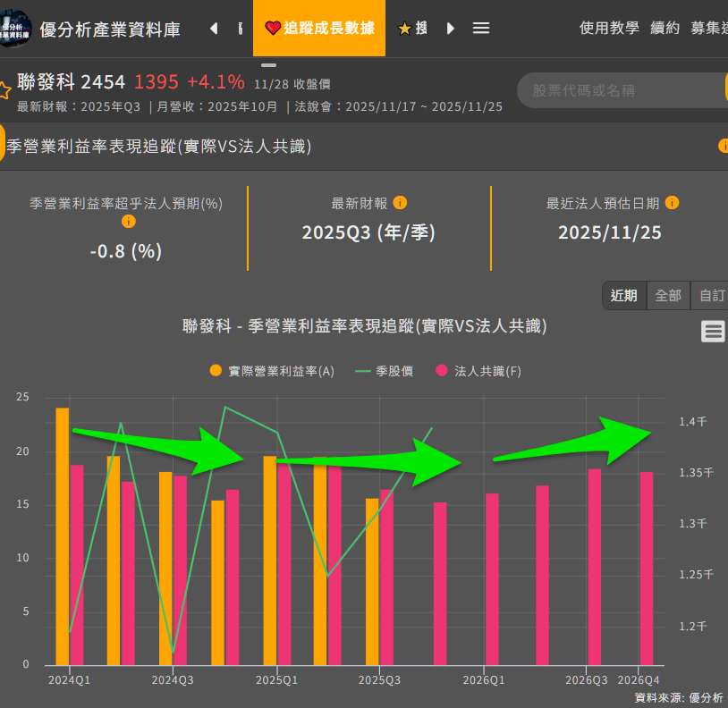Screen dimensions: 728x708
Task: Open the hamburger menu in the top bar
Action: 481,28
